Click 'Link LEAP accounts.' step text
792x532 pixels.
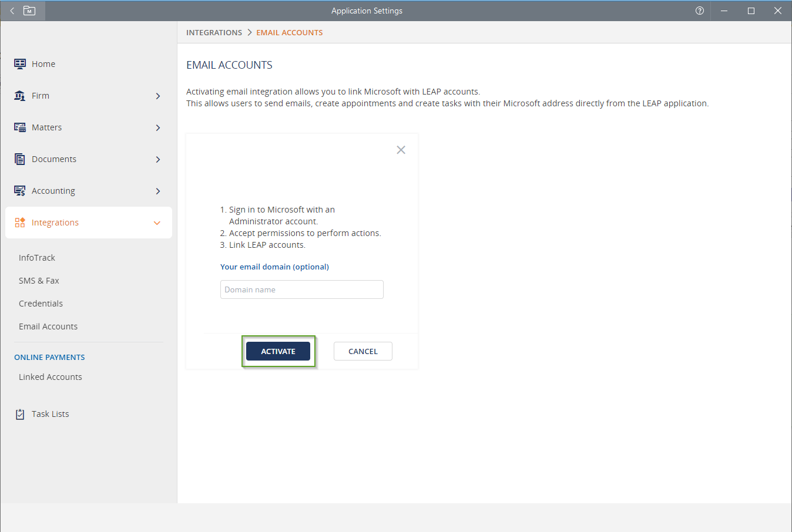267,245
